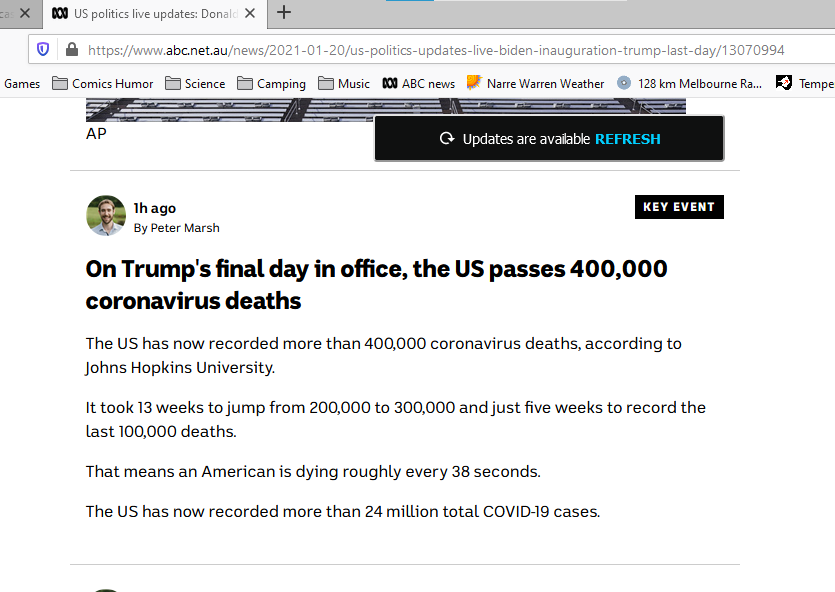Open the Music bookmark folder
The height and width of the screenshot is (592, 835).
(x=343, y=84)
